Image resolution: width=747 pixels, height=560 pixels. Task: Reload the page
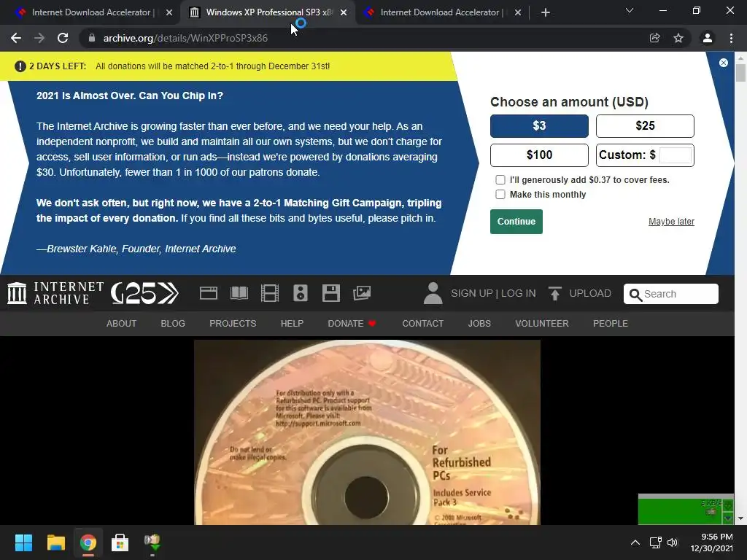click(x=63, y=38)
